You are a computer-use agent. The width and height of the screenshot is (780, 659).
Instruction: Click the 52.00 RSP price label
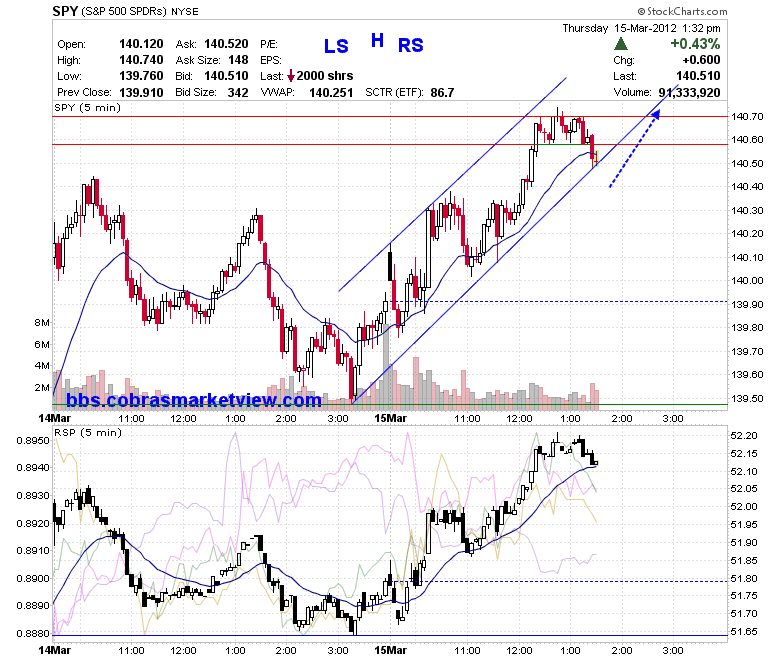(x=744, y=507)
